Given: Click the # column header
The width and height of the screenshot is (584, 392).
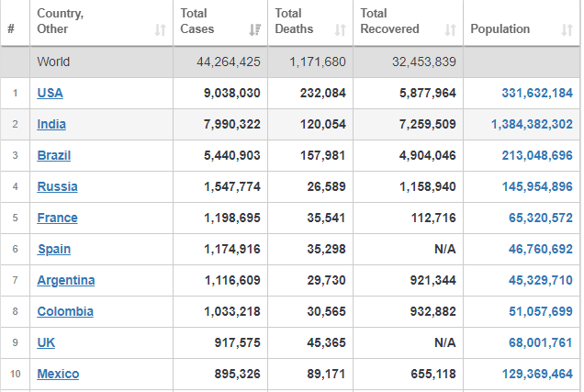Looking at the screenshot, I should click(11, 28).
